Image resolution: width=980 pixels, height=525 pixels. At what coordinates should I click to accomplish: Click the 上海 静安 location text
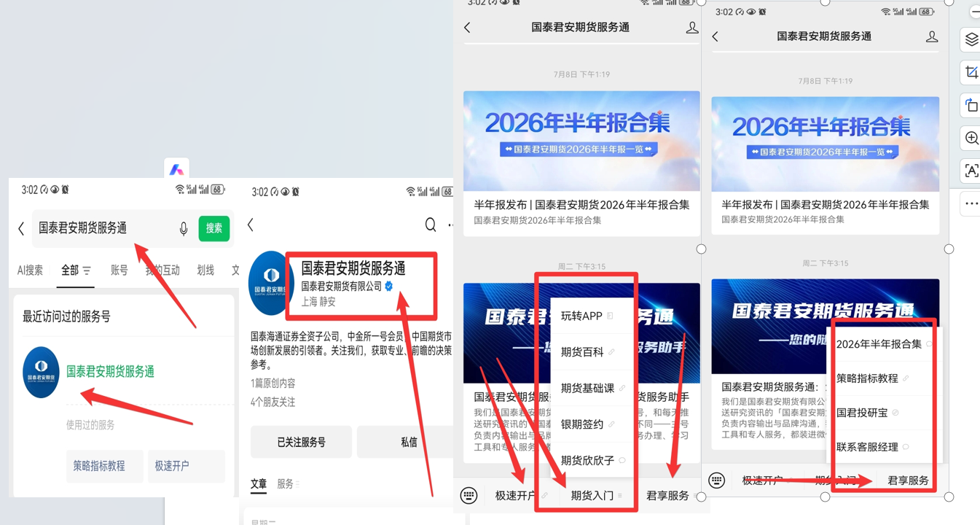click(318, 301)
